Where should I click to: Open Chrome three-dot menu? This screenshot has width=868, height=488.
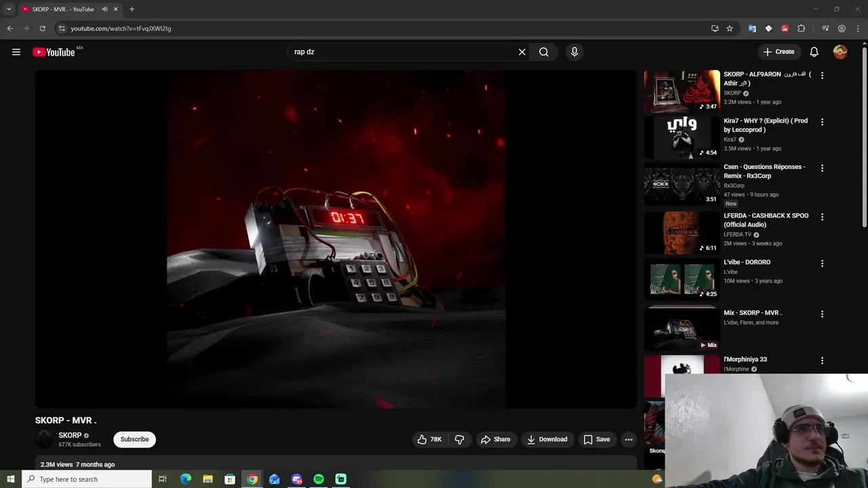(x=857, y=28)
